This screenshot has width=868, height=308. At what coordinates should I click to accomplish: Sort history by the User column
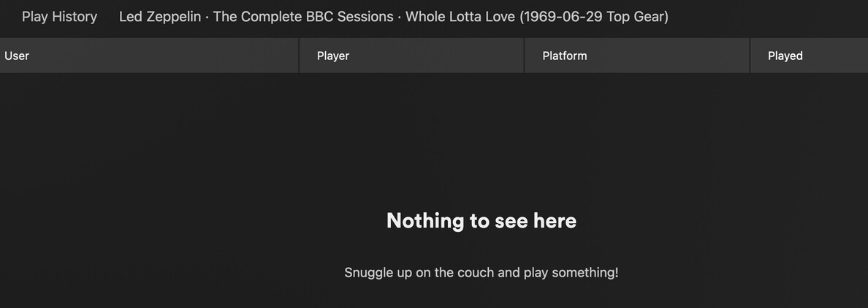tap(17, 56)
